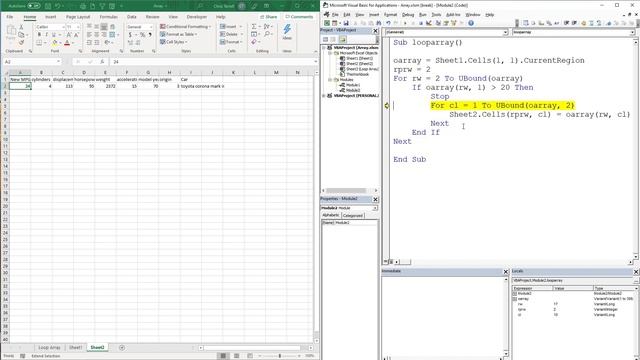Open the Run menu in VBA editor
This screenshot has height=360, width=640.
coord(423,15)
